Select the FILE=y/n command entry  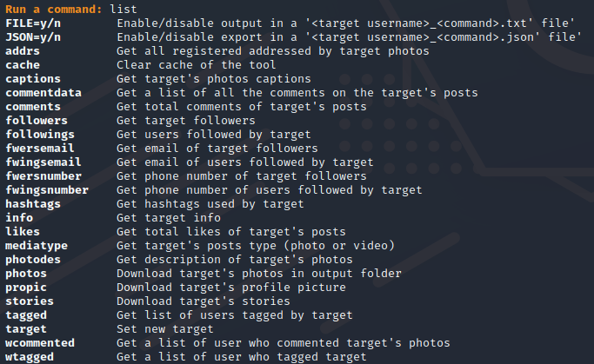(x=33, y=23)
